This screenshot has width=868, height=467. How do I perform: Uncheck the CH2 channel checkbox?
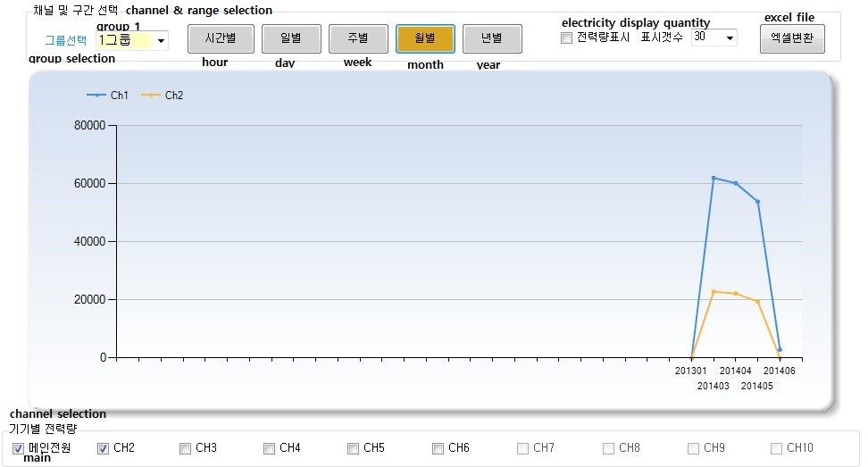click(103, 448)
